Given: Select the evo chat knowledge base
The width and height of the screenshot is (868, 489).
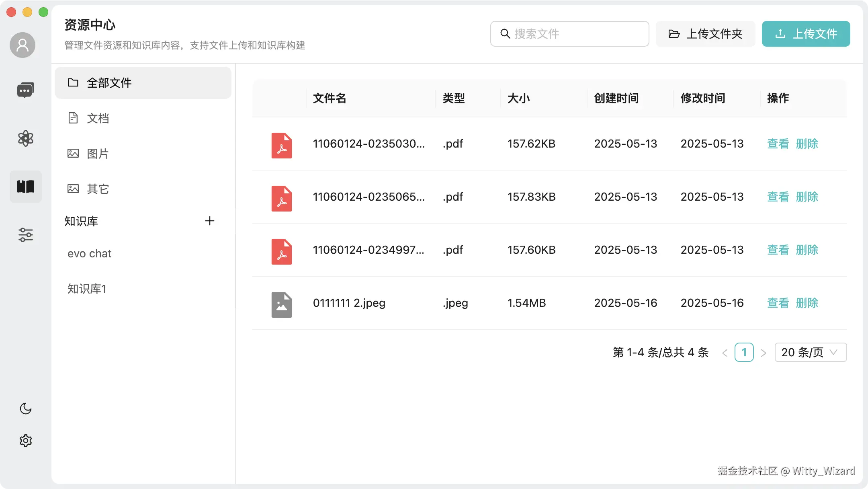Looking at the screenshot, I should 90,253.
